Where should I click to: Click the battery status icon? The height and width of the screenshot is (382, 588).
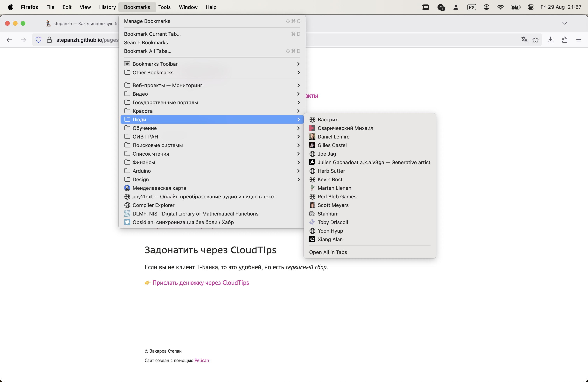point(516,7)
